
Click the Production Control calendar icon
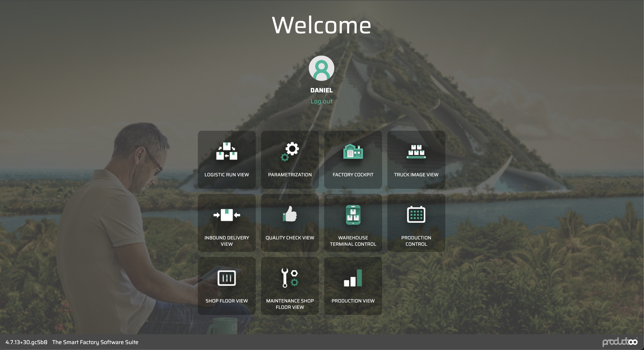tap(416, 214)
